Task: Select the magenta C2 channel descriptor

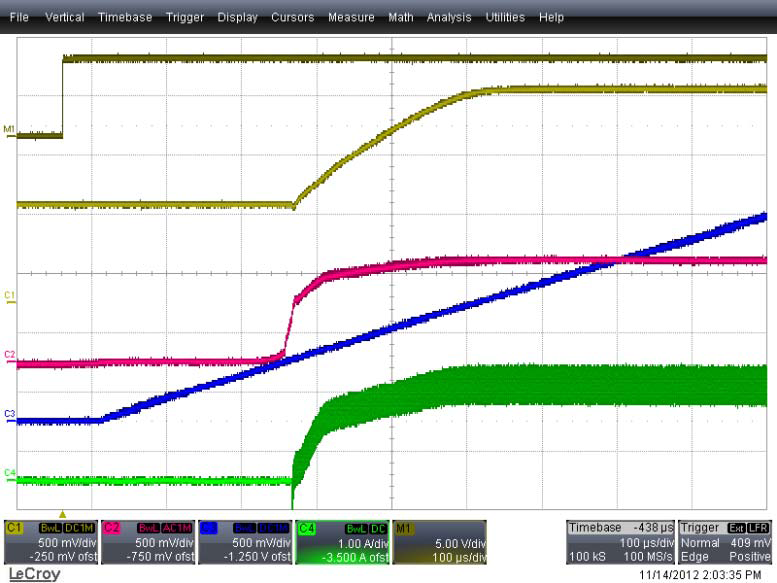Action: coord(147,542)
